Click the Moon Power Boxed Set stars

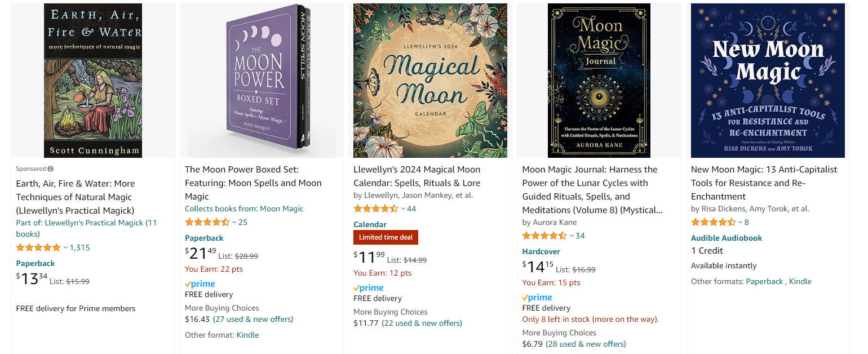tap(207, 222)
